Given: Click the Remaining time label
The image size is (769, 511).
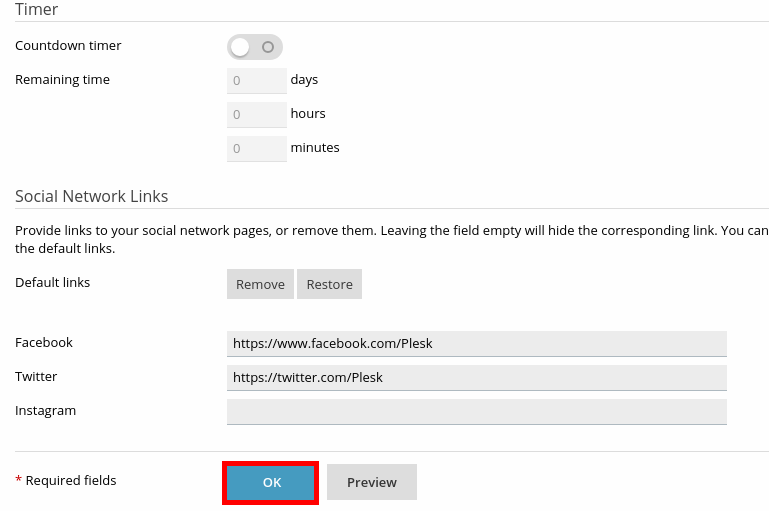Looking at the screenshot, I should tap(62, 80).
